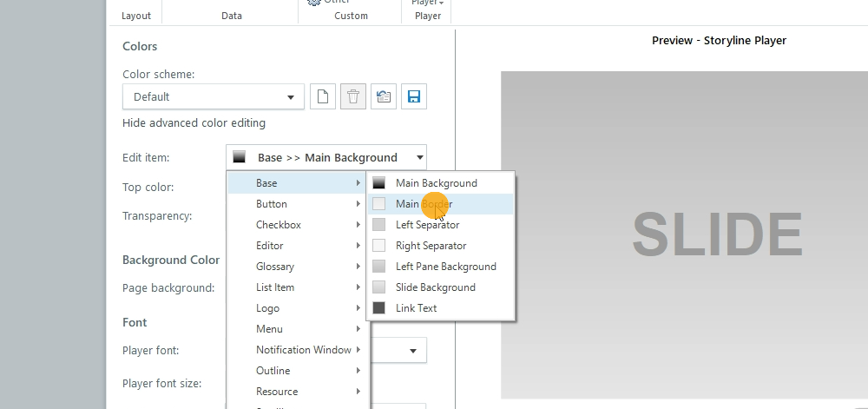The height and width of the screenshot is (409, 868).
Task: Click Hide advanced color editing link
Action: (x=194, y=122)
